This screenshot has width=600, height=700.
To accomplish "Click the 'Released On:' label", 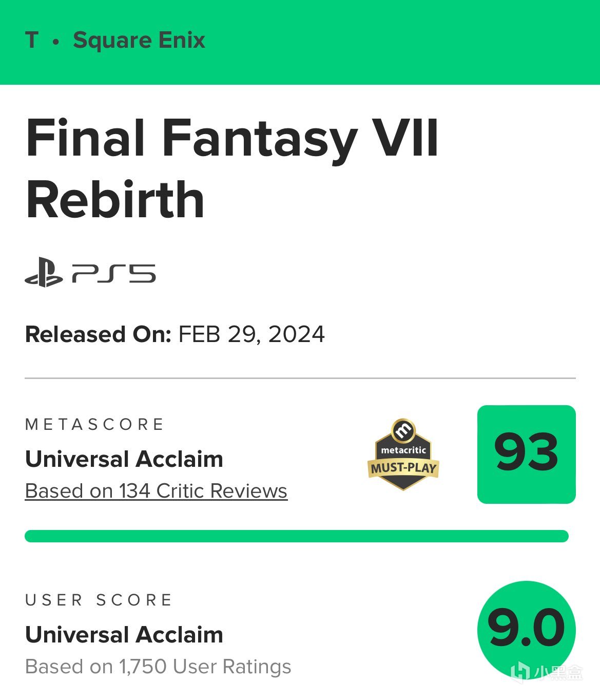I will (98, 334).
